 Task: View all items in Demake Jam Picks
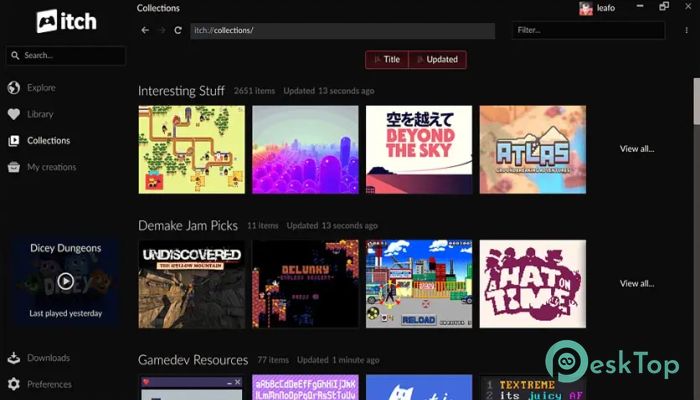[637, 283]
